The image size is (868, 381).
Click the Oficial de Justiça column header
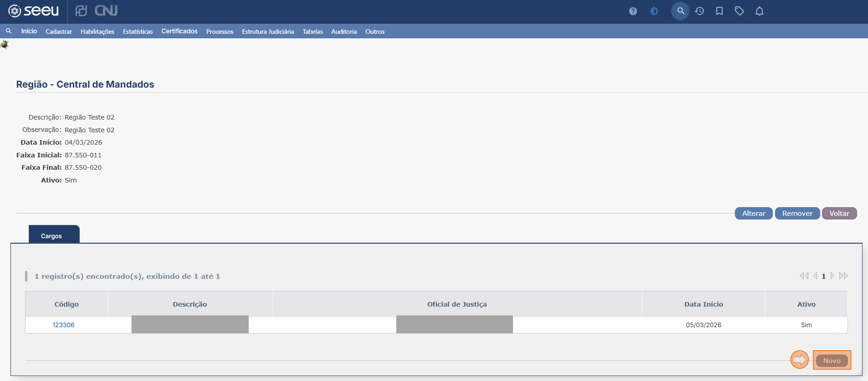pyautogui.click(x=457, y=304)
